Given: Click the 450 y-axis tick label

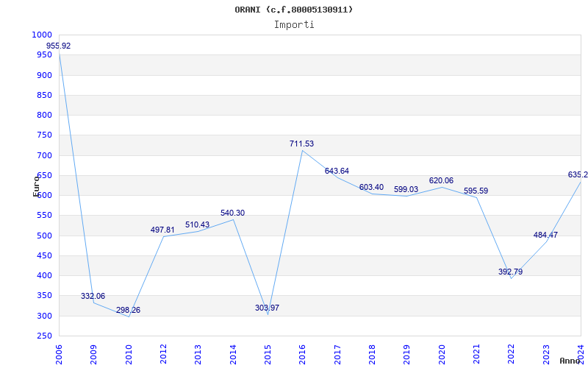Looking at the screenshot, I should tap(44, 255).
